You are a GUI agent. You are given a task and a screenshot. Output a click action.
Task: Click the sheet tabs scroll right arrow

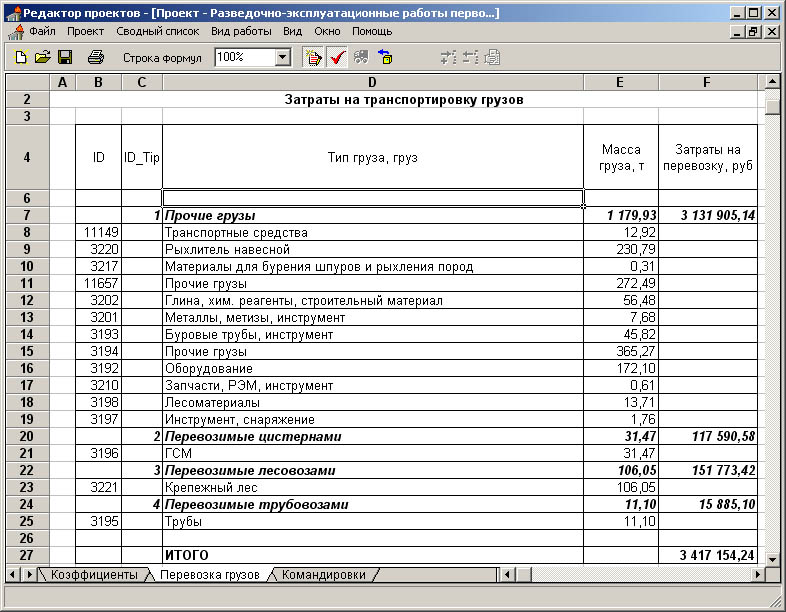[x=29, y=574]
